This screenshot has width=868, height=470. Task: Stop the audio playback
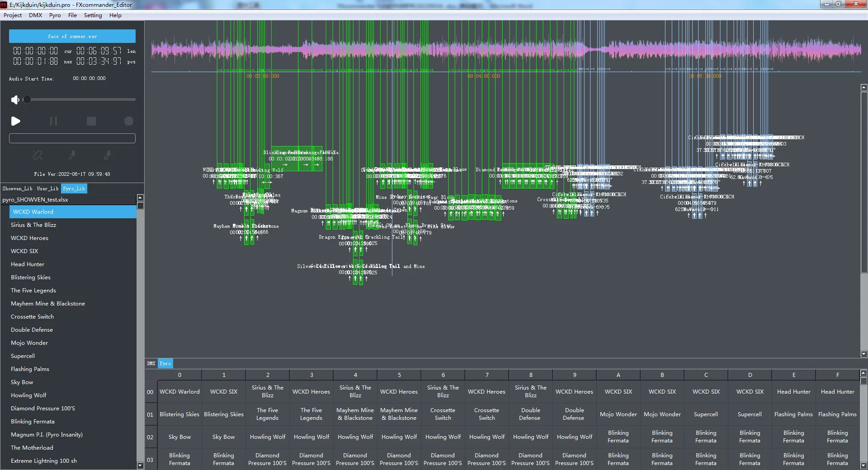coord(91,121)
